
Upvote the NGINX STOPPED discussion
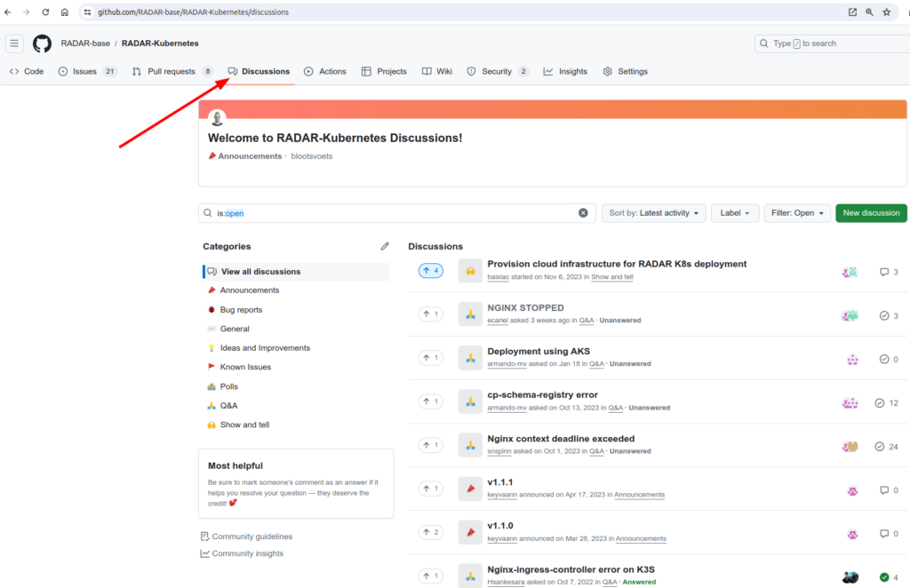click(431, 314)
